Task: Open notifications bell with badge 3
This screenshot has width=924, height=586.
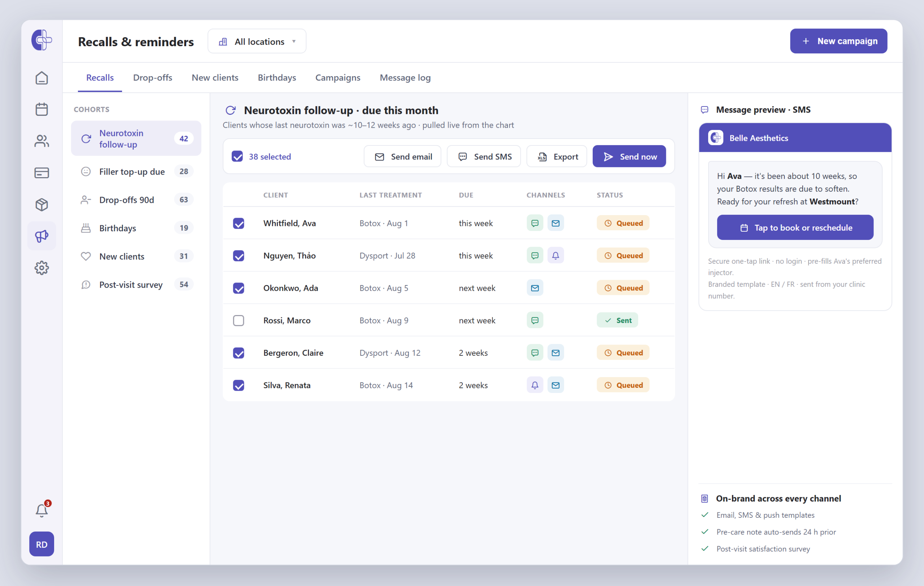Action: pos(42,510)
